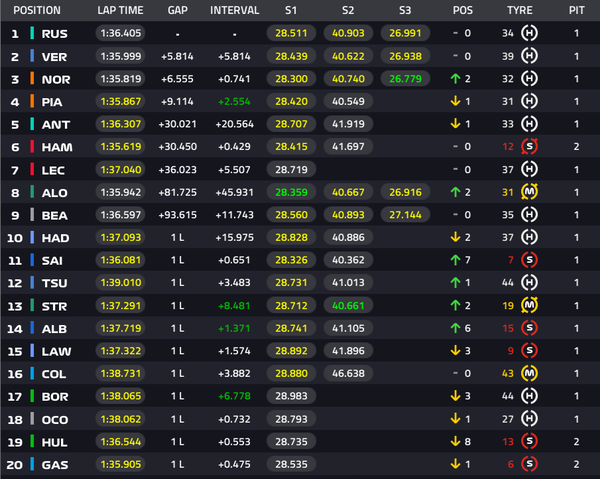
Task: Click the POSITION column header
Action: (37, 10)
